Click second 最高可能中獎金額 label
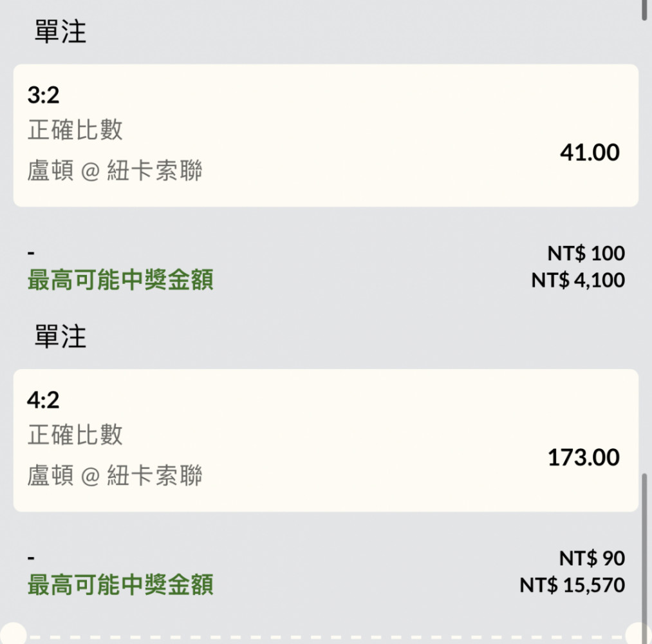 [x=120, y=585]
